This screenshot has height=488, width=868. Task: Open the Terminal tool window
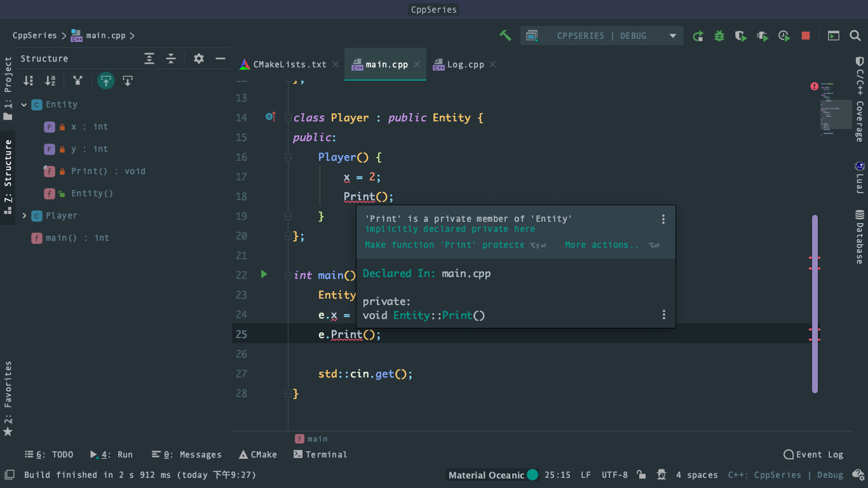tap(320, 454)
